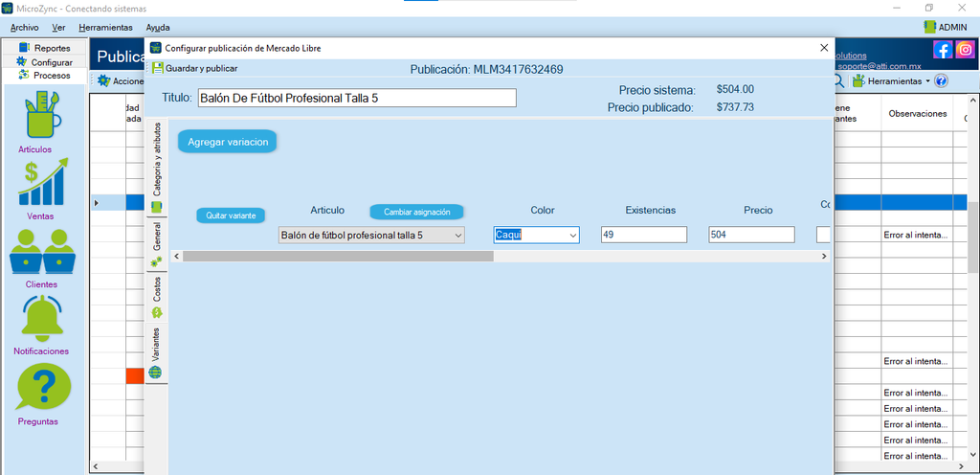Click the Agregar variacion button

[228, 142]
